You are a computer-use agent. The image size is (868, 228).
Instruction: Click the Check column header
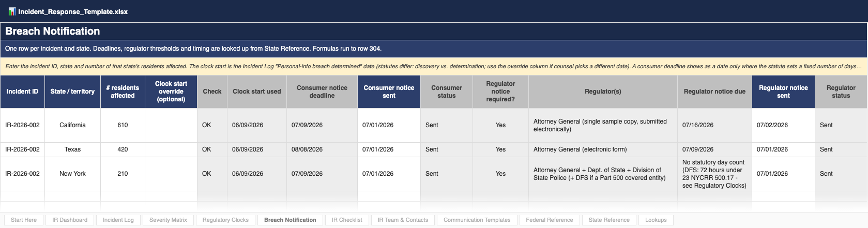(x=212, y=92)
